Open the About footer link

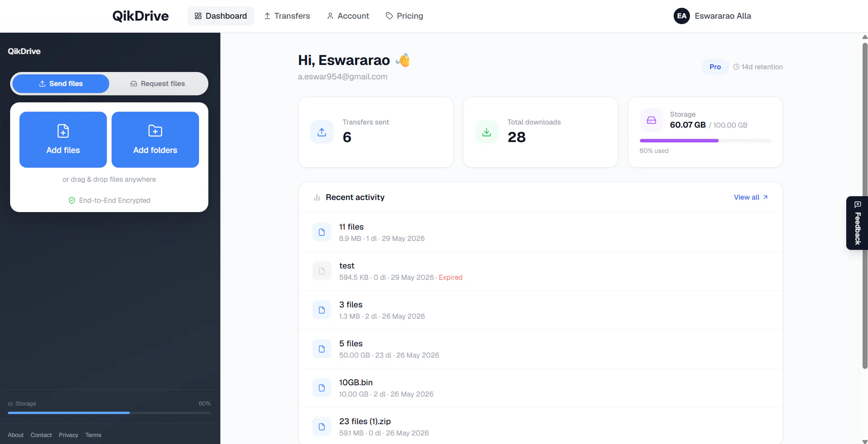point(16,435)
